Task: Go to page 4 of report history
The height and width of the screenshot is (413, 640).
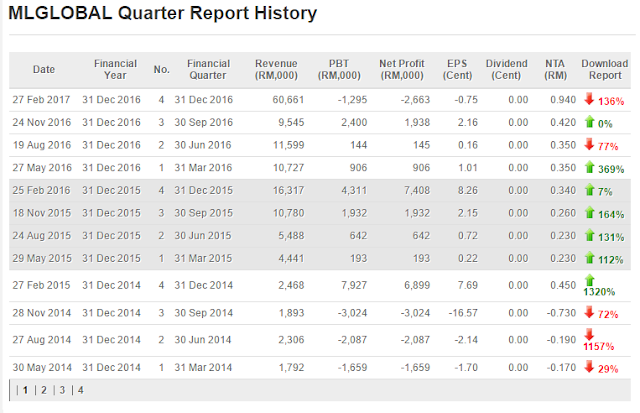Action: pos(80,390)
